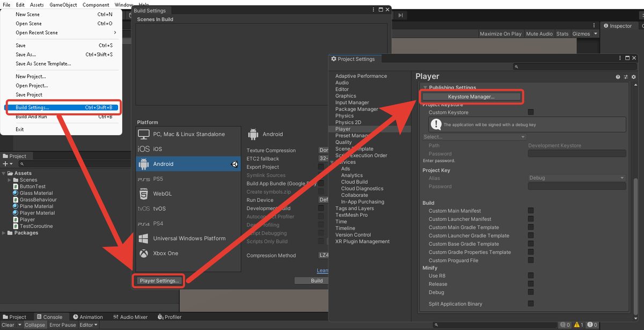Open the Profiler tab
This screenshot has height=330, width=644.
click(169, 317)
